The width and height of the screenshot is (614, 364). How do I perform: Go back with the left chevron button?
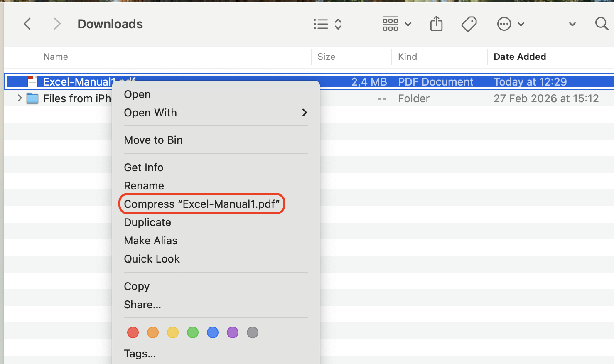tap(27, 24)
